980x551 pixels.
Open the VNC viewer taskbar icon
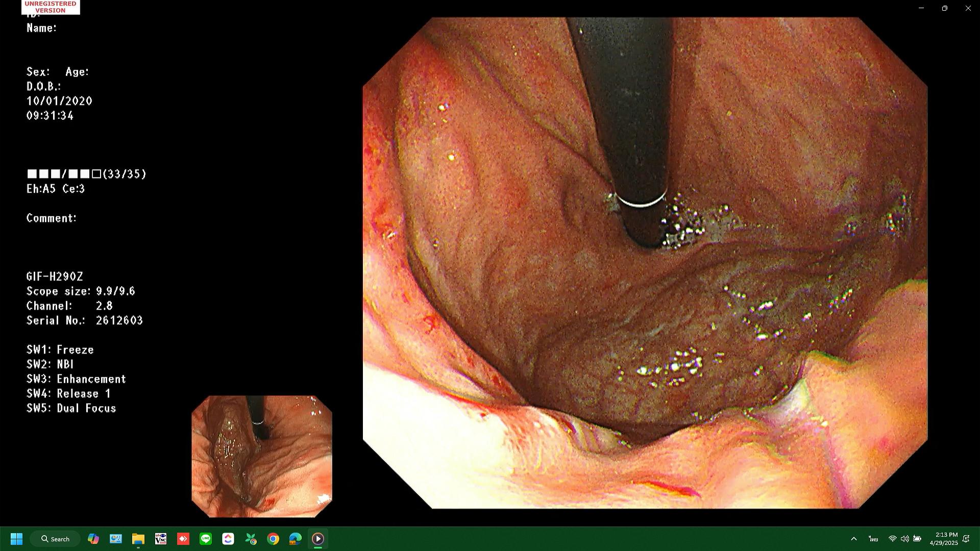(161, 539)
